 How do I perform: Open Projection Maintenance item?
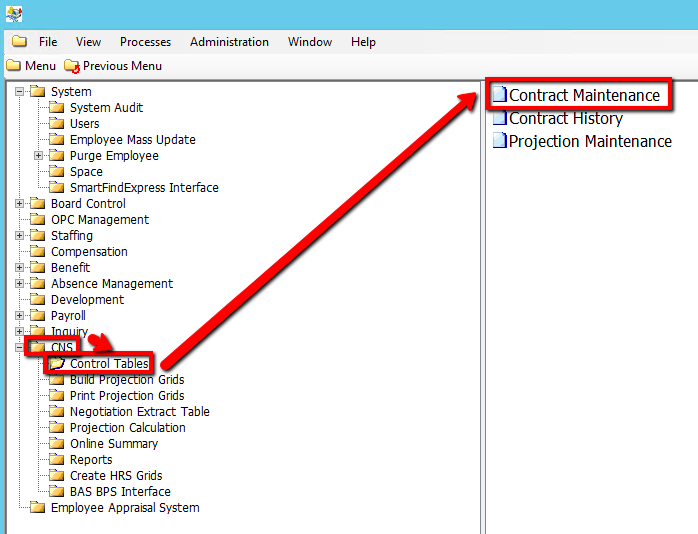point(590,141)
